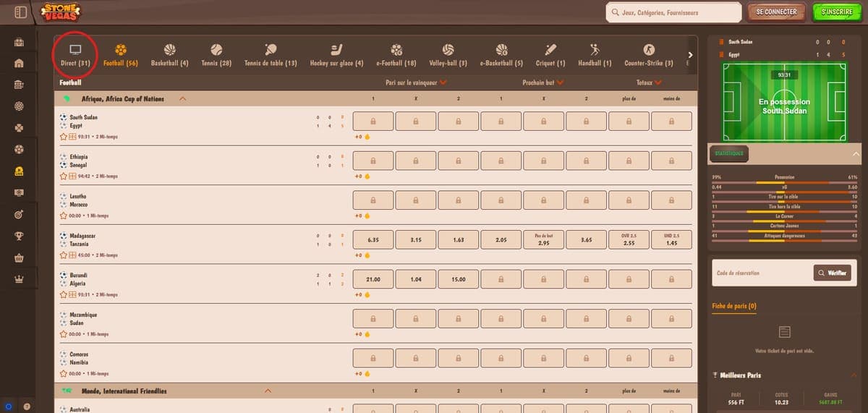Open the Pari sur le vainqueur dropdown
This screenshot has width=868, height=413.
click(415, 82)
